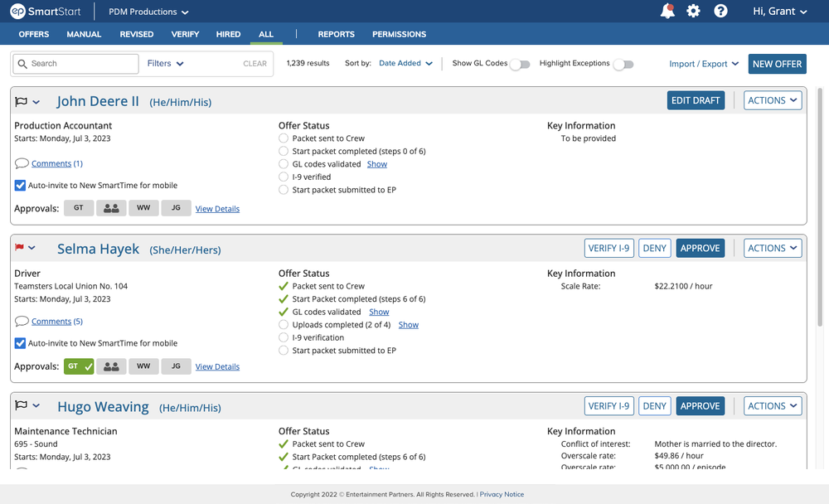Click the EP SmartStart logo
The image size is (829, 504).
coord(46,11)
